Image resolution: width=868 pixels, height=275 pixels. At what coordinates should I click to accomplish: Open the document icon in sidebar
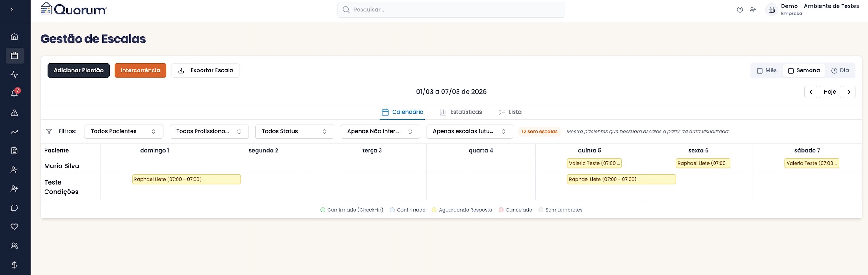tap(14, 151)
